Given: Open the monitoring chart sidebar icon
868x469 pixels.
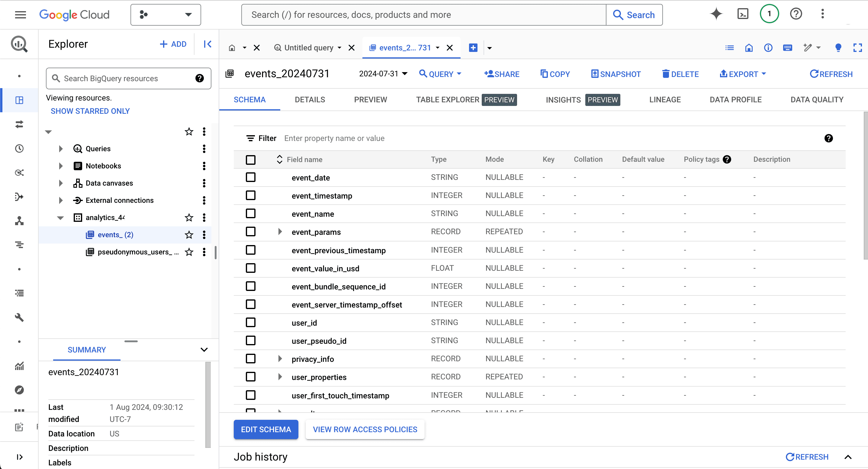Looking at the screenshot, I should pyautogui.click(x=19, y=366).
